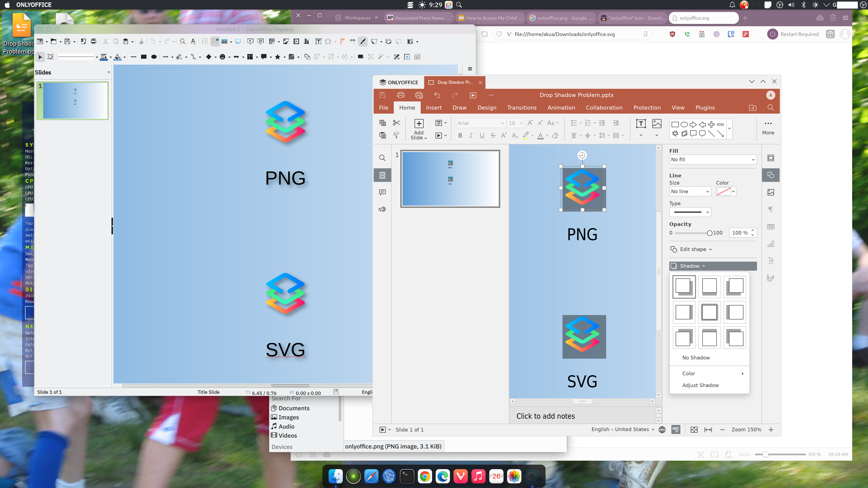Screen dimensions: 868x488
Task: Open the Comments panel in left sidebar
Action: pyautogui.click(x=382, y=192)
